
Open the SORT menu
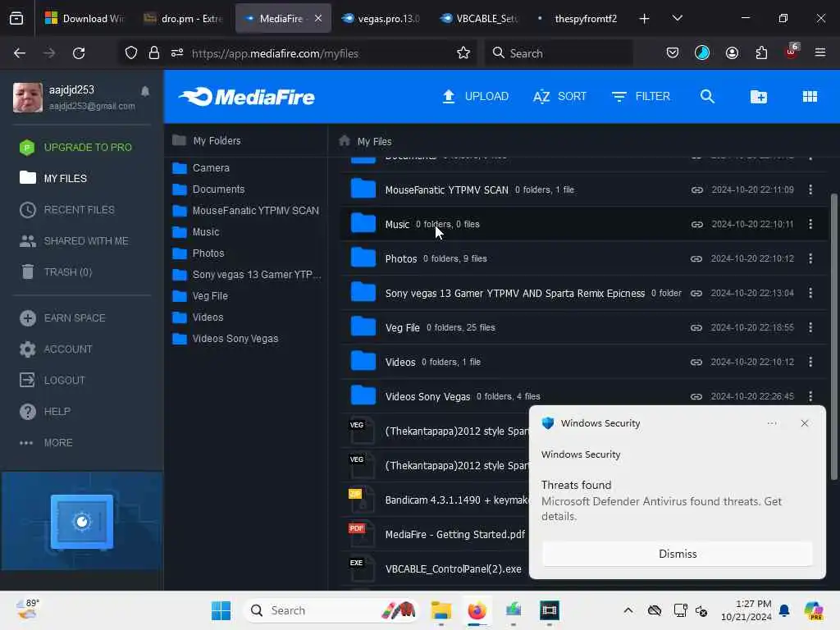[559, 97]
